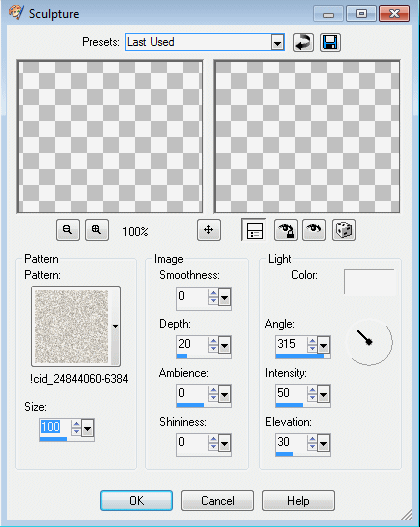Viewport: 420px width, 527px height.
Task: Activate the navigate (pan) preview button
Action: pos(209,230)
